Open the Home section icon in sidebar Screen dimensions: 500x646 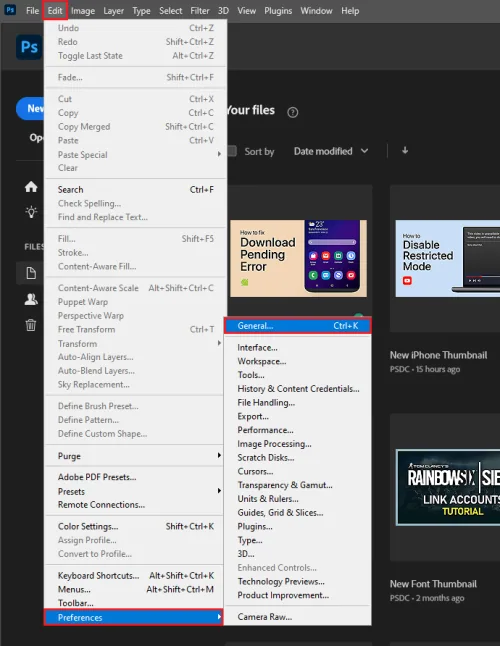coord(31,187)
